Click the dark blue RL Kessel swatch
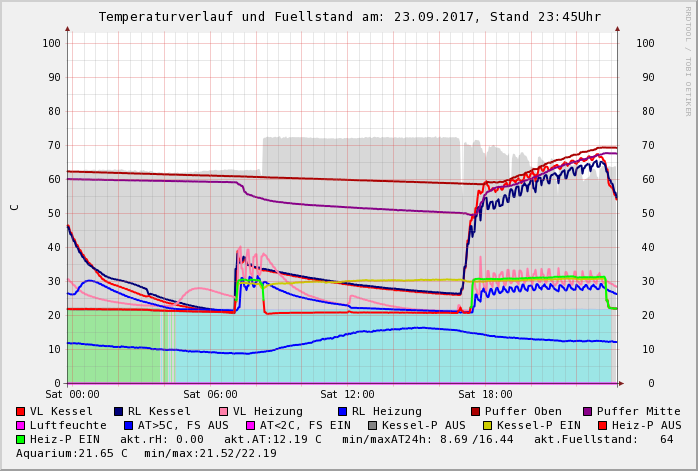Screen dimensions: 698x471 [119, 411]
